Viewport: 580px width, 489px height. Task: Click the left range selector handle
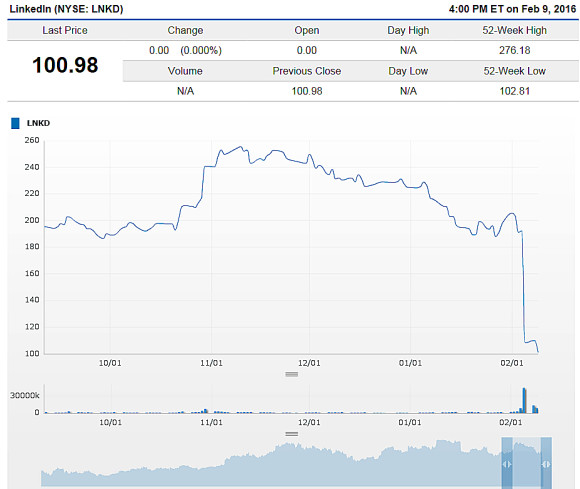507,463
